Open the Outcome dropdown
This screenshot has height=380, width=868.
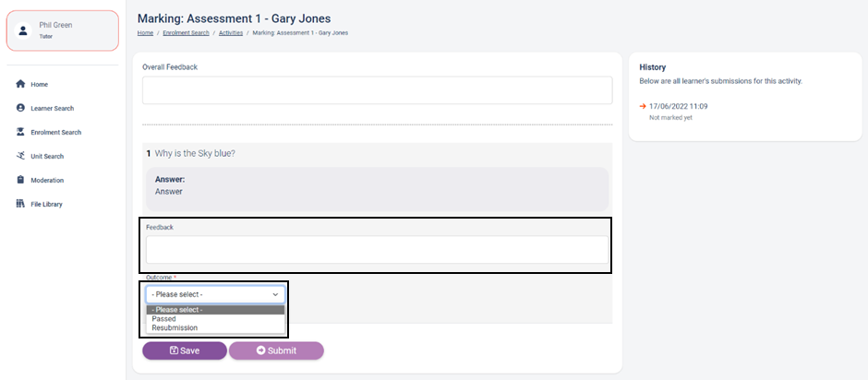[215, 294]
